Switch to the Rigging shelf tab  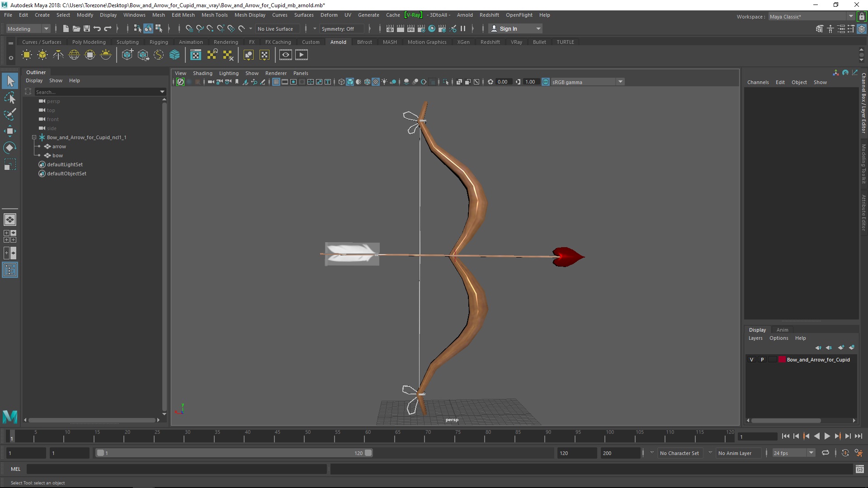click(159, 42)
